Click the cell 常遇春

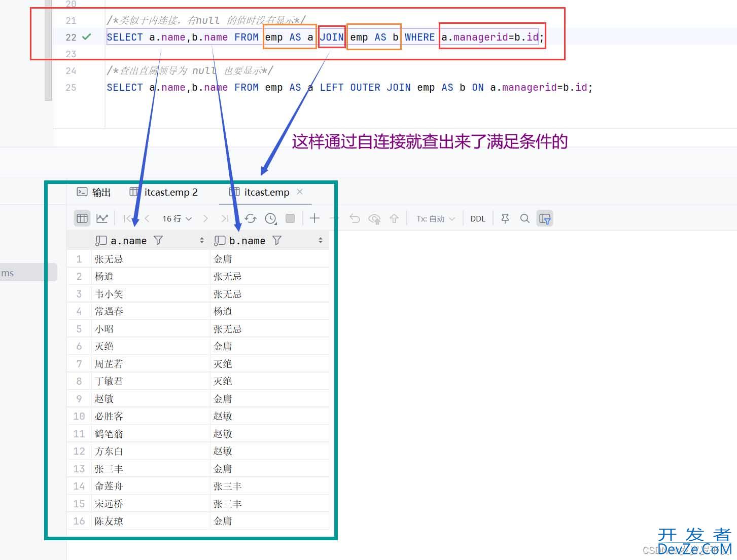(151, 311)
